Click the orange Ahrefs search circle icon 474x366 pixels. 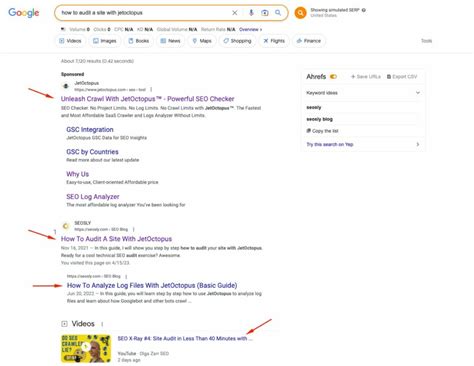(x=300, y=13)
